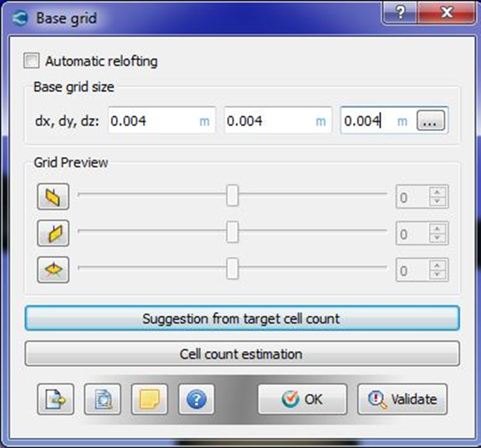Click the dx value input field

click(x=162, y=120)
